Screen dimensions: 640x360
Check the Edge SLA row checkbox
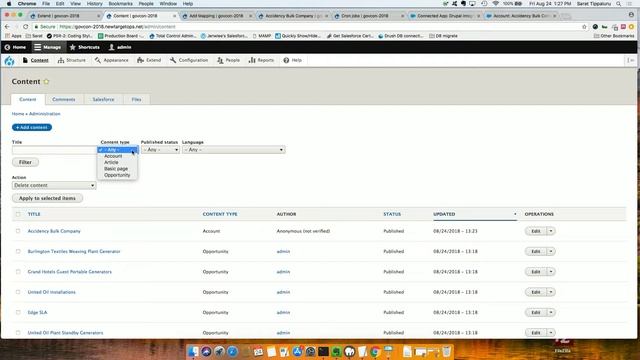18,312
